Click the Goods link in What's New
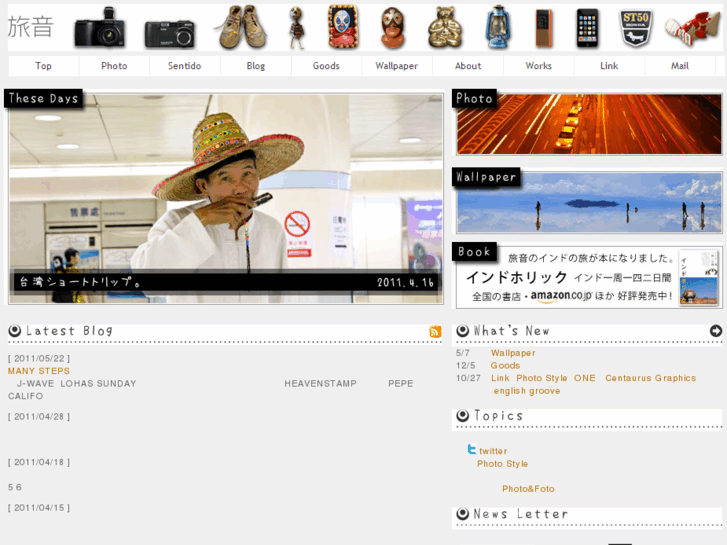This screenshot has height=545, width=727. pyautogui.click(x=505, y=365)
